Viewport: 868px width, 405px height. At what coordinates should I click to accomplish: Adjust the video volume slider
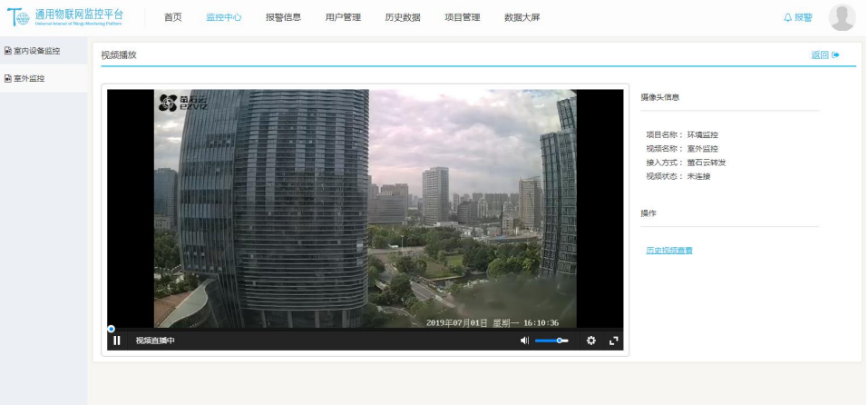click(x=551, y=341)
